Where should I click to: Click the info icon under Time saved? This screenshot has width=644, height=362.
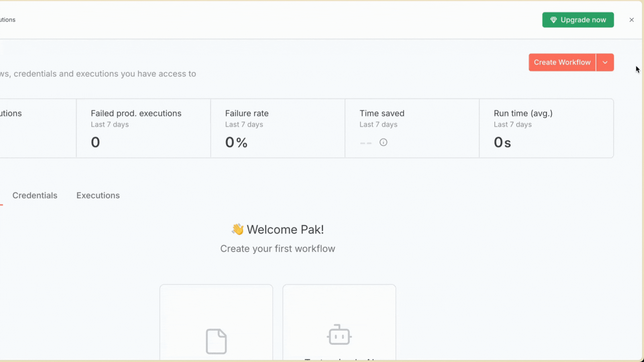pyautogui.click(x=383, y=142)
